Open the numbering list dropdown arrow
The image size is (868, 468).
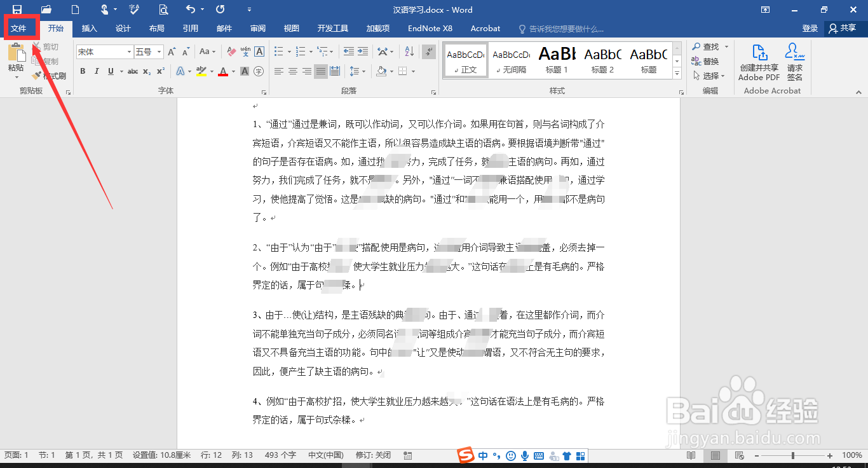311,52
